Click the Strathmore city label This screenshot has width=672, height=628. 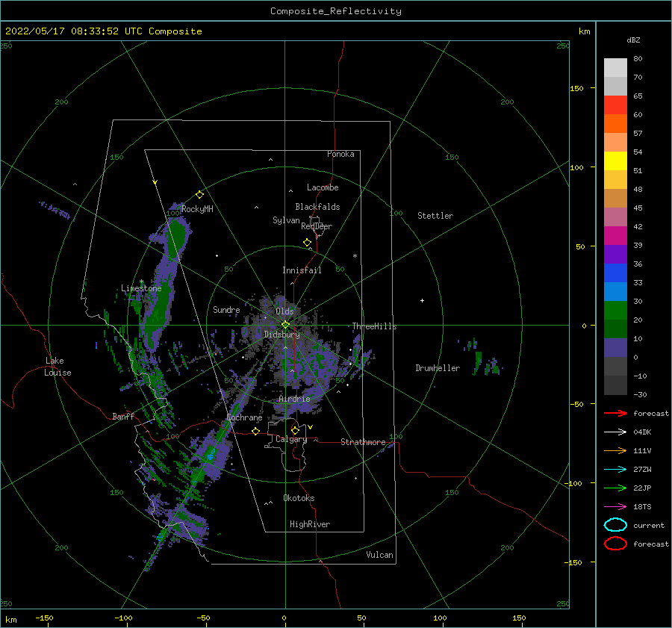363,442
